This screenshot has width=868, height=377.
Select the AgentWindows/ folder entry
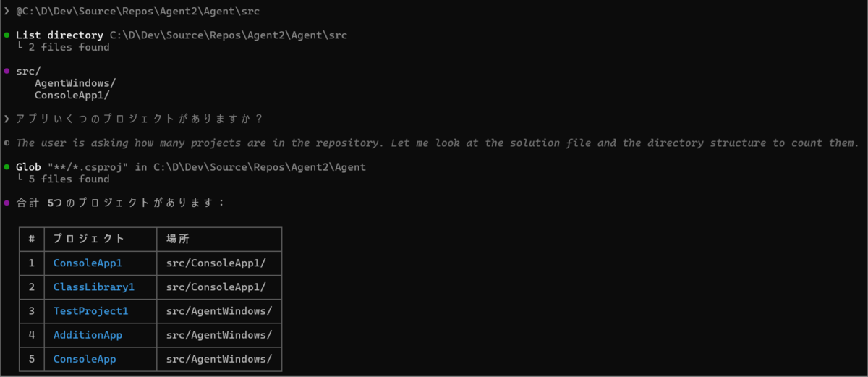coord(75,82)
